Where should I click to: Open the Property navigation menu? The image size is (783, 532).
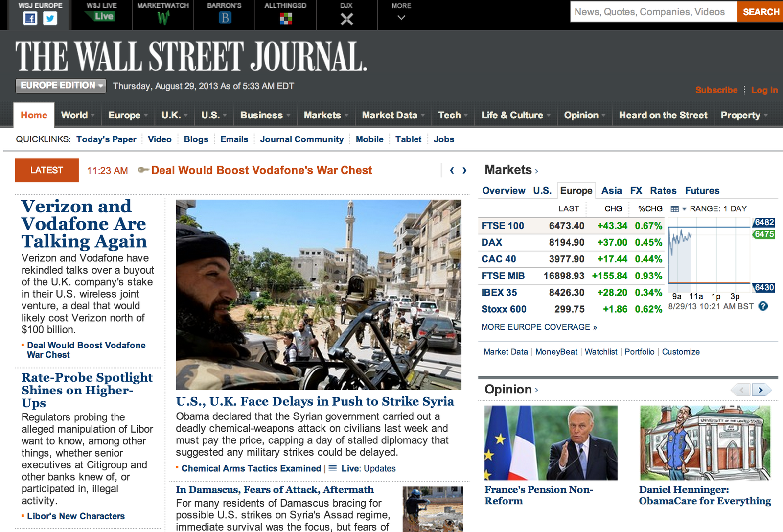pyautogui.click(x=744, y=115)
